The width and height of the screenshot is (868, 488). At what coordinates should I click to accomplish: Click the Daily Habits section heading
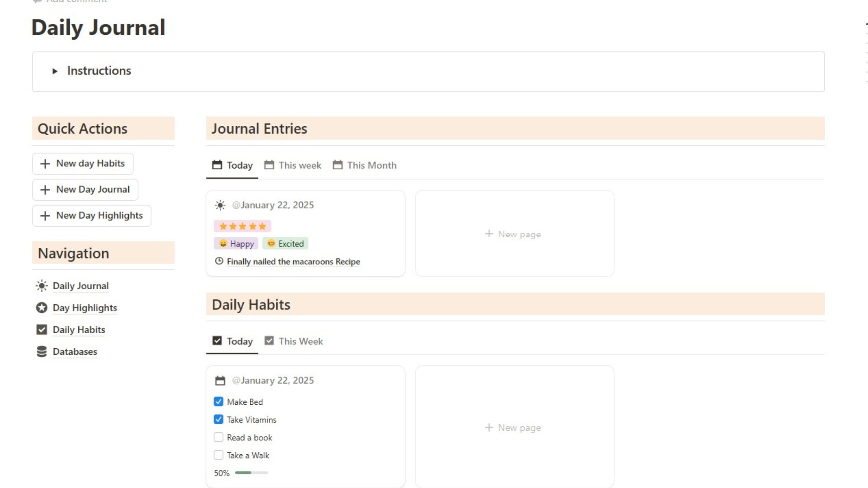point(251,305)
